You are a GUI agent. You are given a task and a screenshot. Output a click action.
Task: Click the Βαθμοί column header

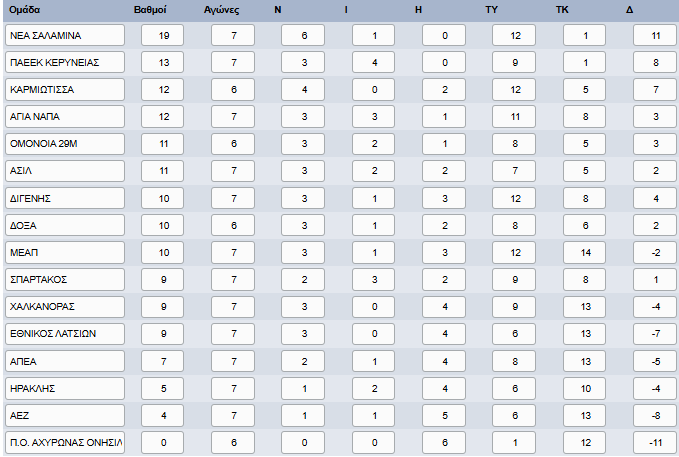150,9
